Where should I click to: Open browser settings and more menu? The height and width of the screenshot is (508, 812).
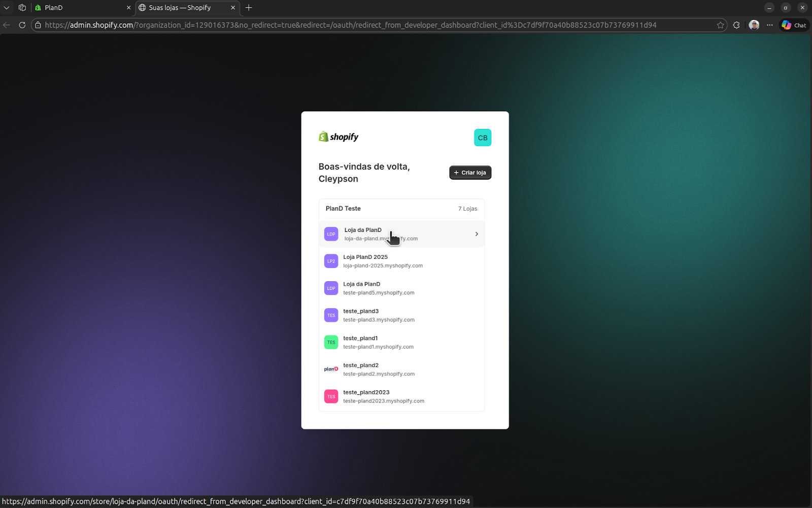tap(770, 25)
